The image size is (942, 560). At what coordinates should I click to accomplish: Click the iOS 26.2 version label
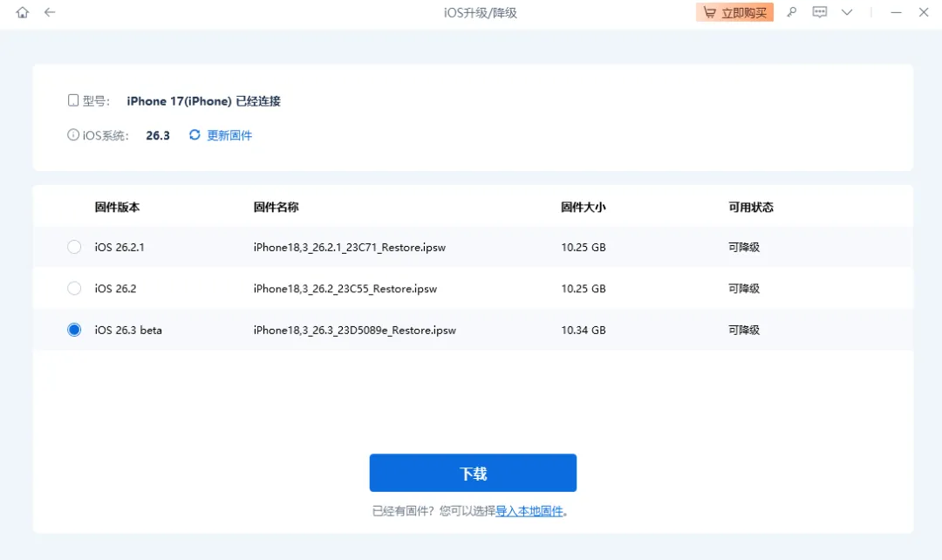(115, 289)
